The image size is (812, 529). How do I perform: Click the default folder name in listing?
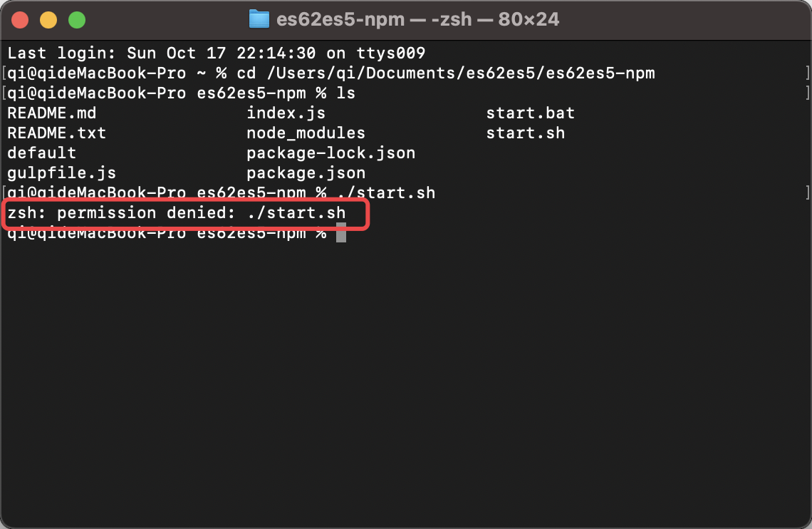pos(41,153)
